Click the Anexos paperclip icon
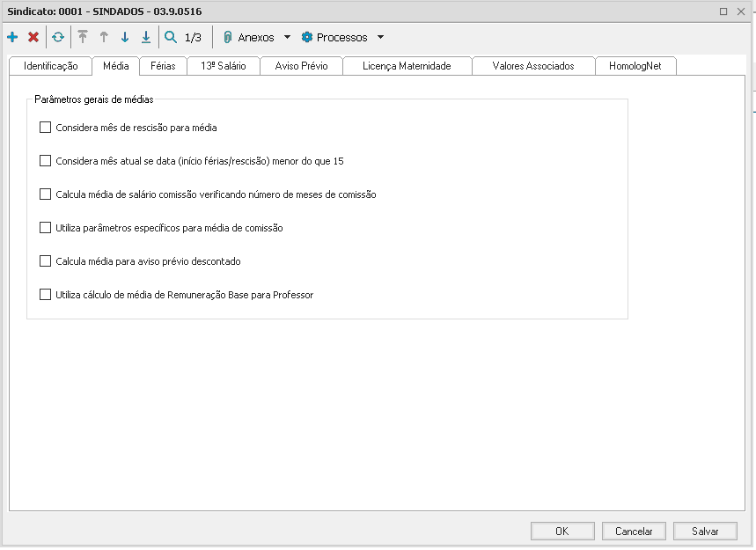The image size is (756, 550). [x=228, y=37]
